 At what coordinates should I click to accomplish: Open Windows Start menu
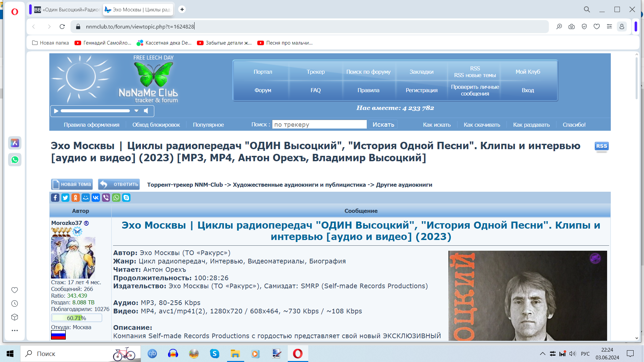click(x=10, y=354)
